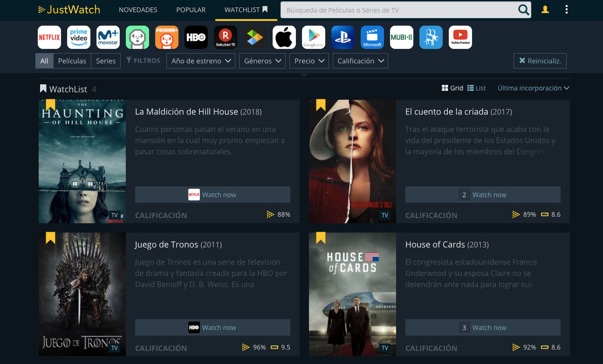Show only Series in the watchlist
The width and height of the screenshot is (603, 364).
[106, 61]
